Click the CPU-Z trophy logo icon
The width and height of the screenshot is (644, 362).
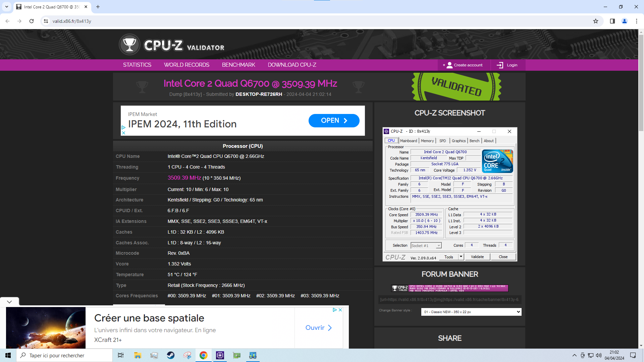129,45
